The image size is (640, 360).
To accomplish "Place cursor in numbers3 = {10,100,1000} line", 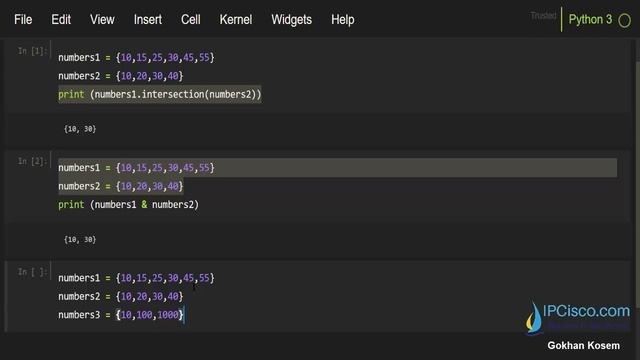I will 121,315.
